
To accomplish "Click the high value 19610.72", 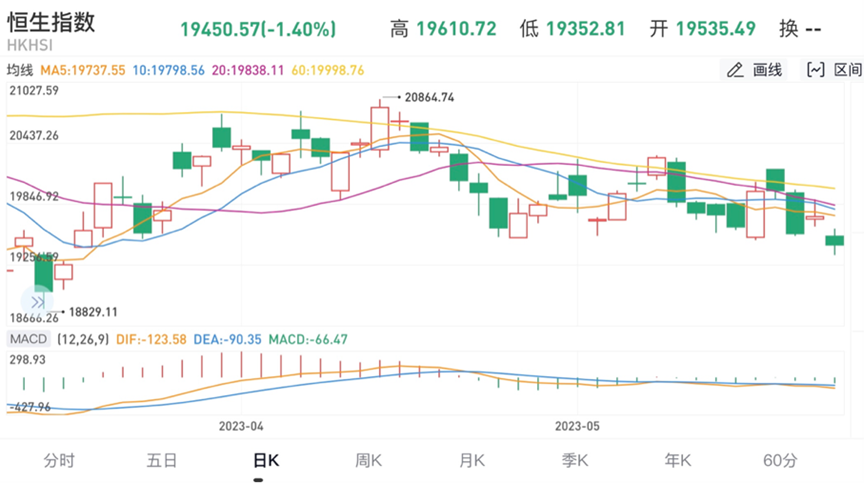I will pyautogui.click(x=456, y=29).
